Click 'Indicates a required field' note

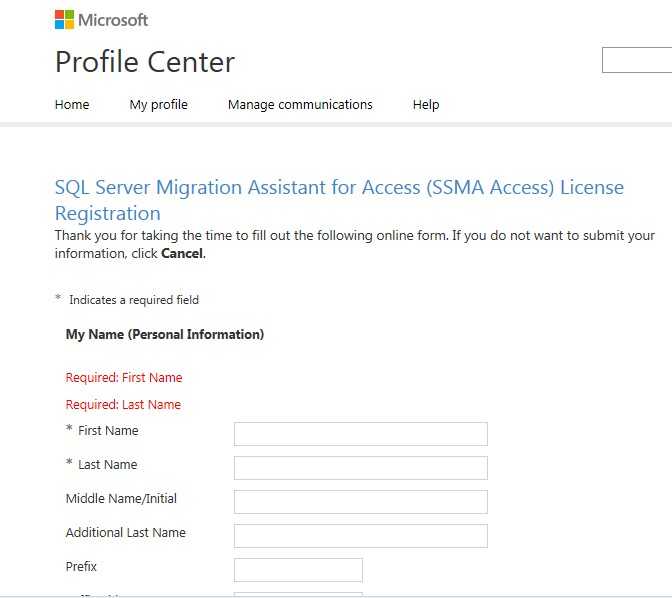tap(134, 300)
